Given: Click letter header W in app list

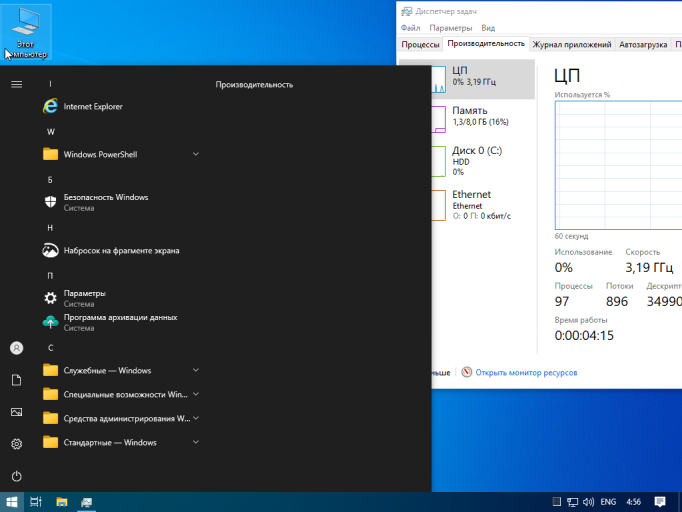Looking at the screenshot, I should pos(50,132).
